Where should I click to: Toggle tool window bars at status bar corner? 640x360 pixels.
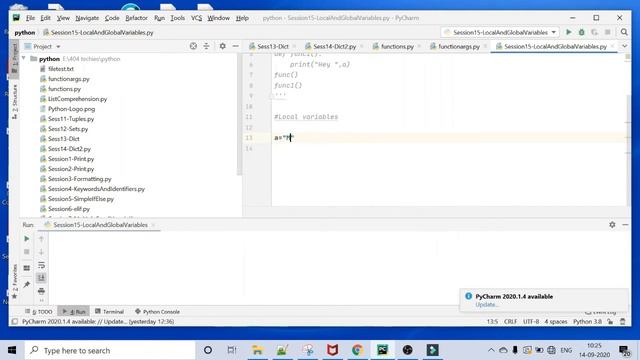pyautogui.click(x=15, y=322)
